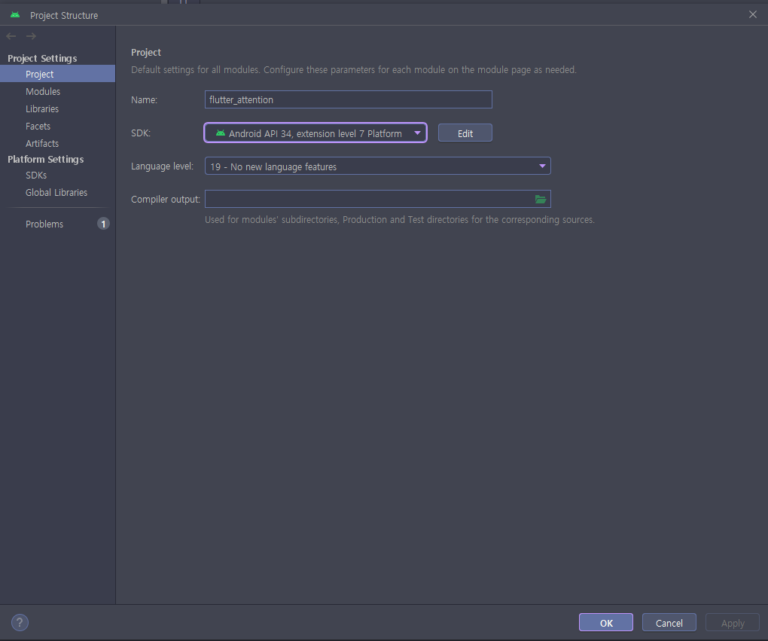Browse compiler output folder icon

(x=540, y=199)
